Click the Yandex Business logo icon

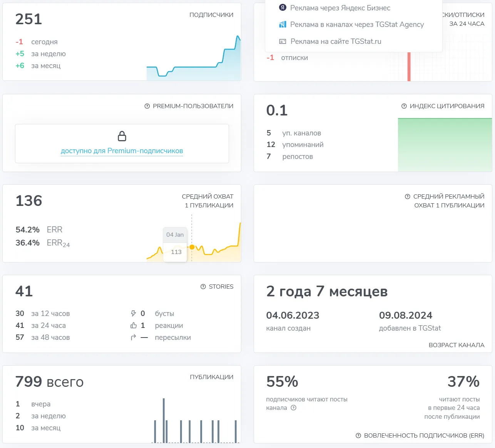coord(283,8)
